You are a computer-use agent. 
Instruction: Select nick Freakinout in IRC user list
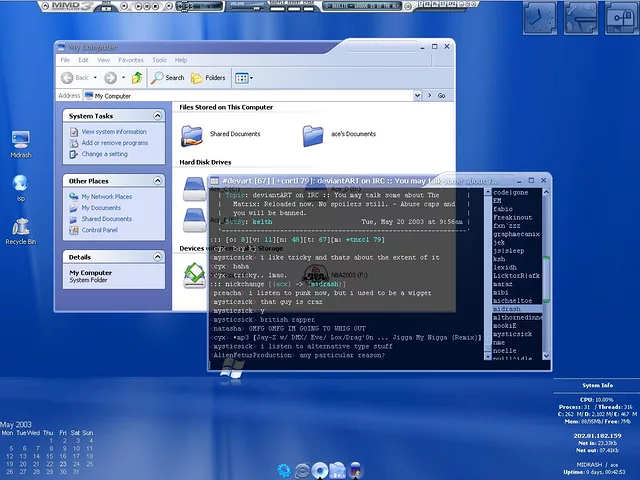(x=513, y=217)
